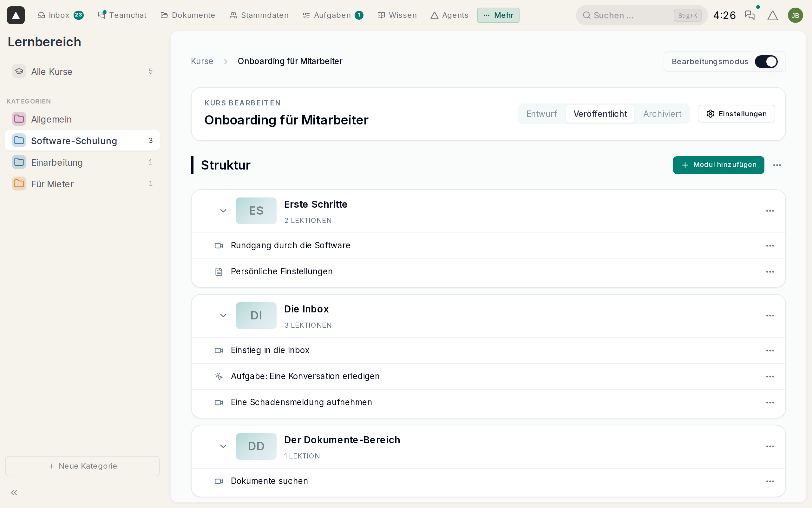Focus the Suchen search field

click(x=642, y=15)
